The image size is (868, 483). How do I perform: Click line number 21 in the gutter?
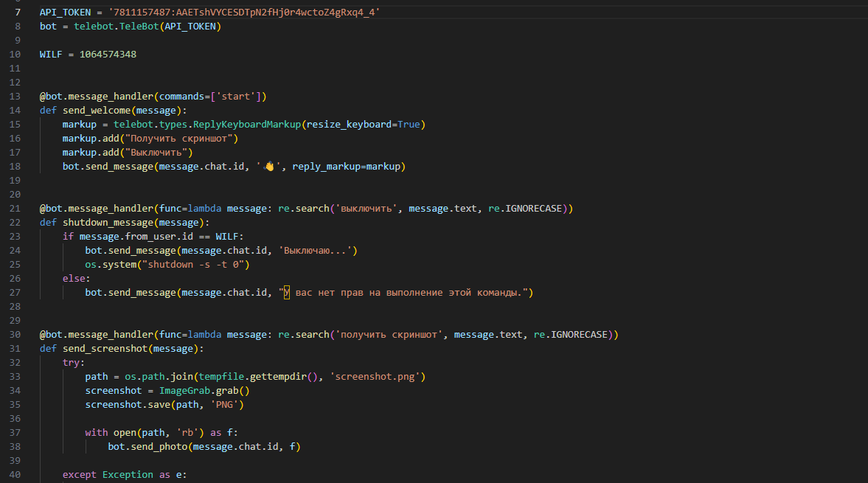(15, 209)
